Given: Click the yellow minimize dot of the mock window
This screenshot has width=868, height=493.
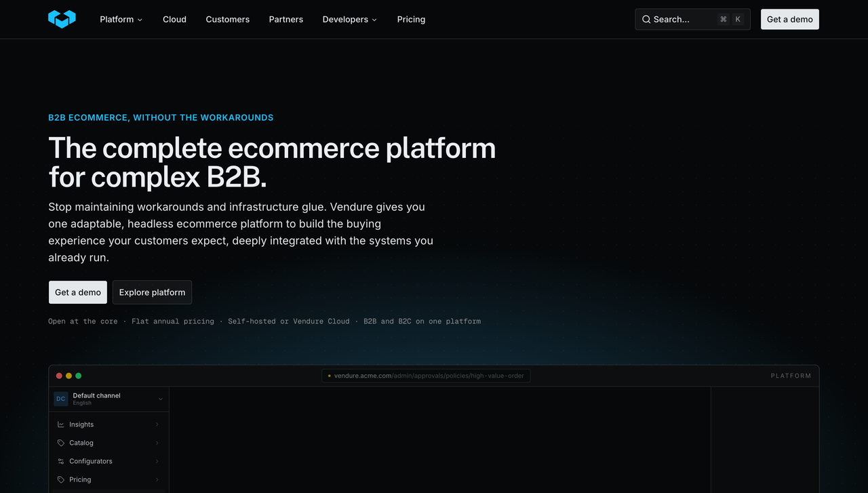Looking at the screenshot, I should point(68,376).
